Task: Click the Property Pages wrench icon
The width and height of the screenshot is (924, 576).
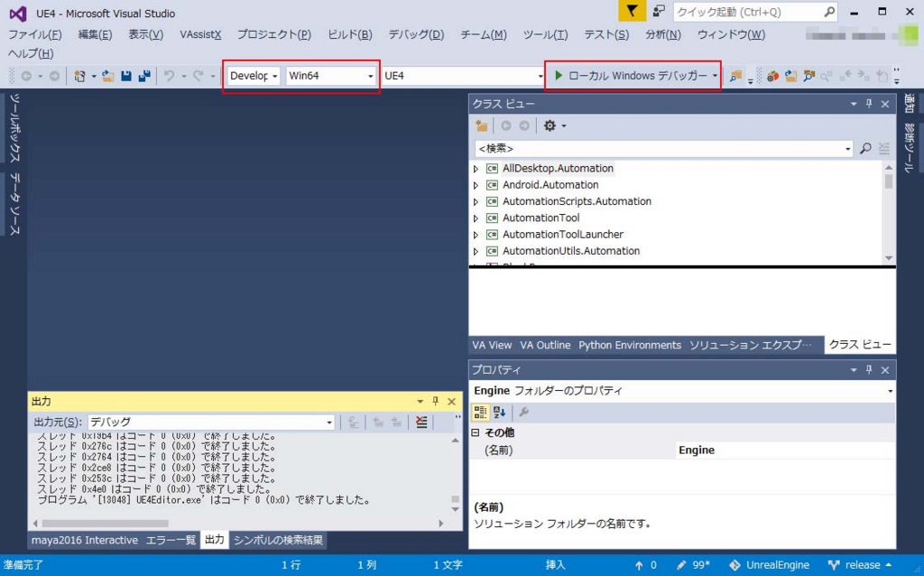Action: point(523,412)
